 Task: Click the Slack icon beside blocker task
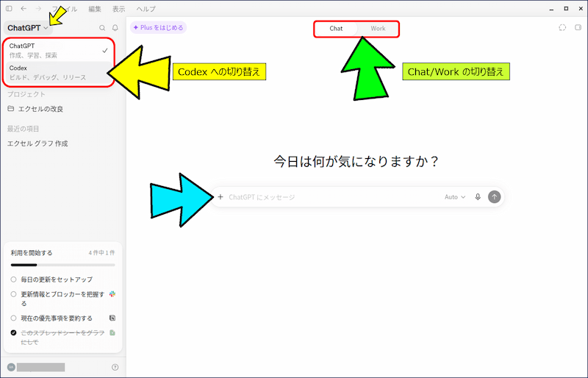pos(112,294)
